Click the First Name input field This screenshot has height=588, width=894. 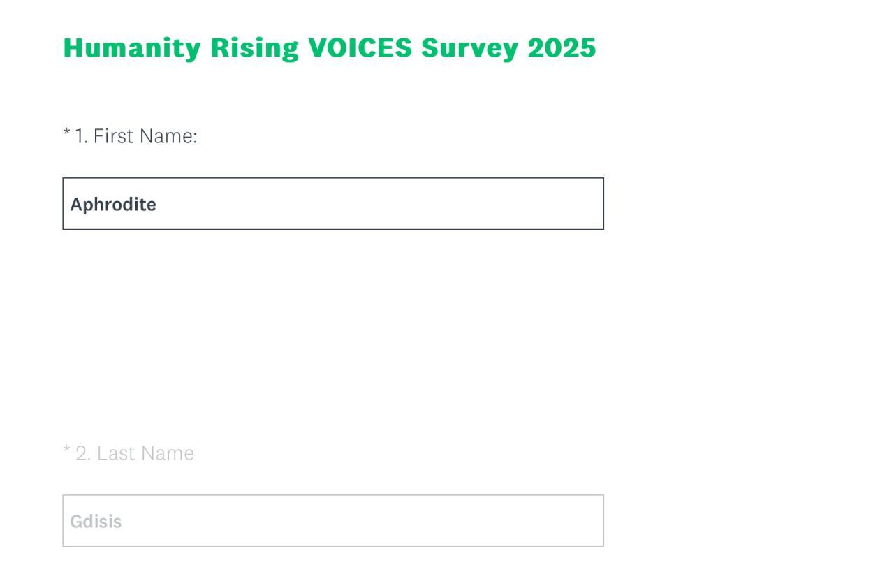tap(332, 204)
